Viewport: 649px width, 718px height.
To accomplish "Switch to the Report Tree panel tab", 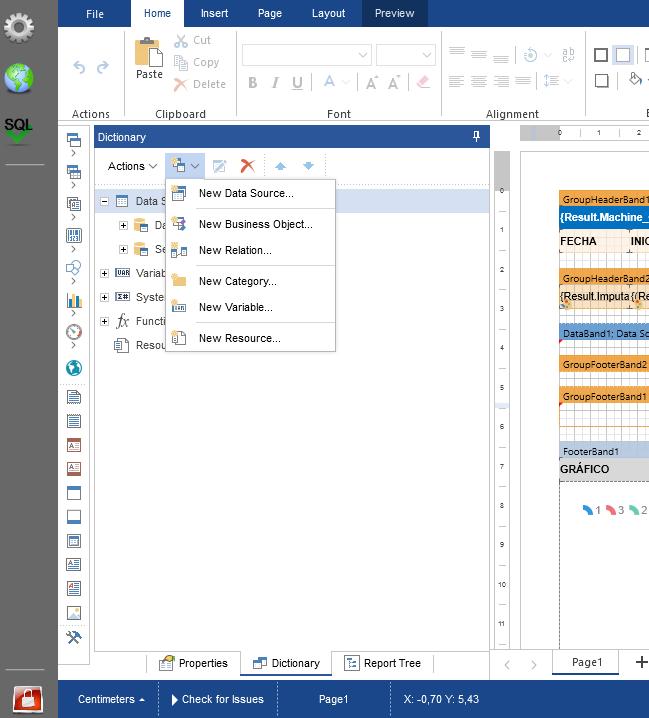I will [x=382, y=663].
